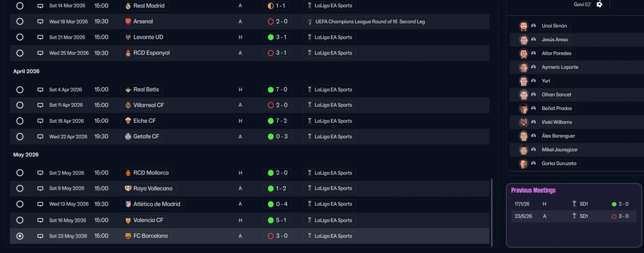
Task: Open the LaLiga EA Sports tag for Levante UD
Action: point(330,37)
